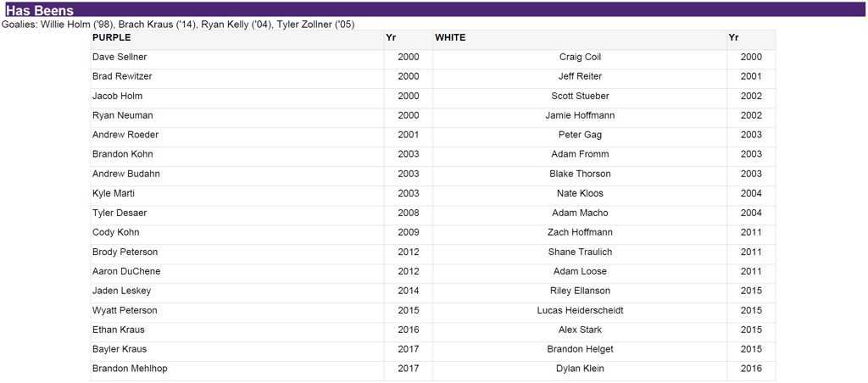Select the WHITE column header
Viewport: 868px width, 383px height.
click(450, 38)
